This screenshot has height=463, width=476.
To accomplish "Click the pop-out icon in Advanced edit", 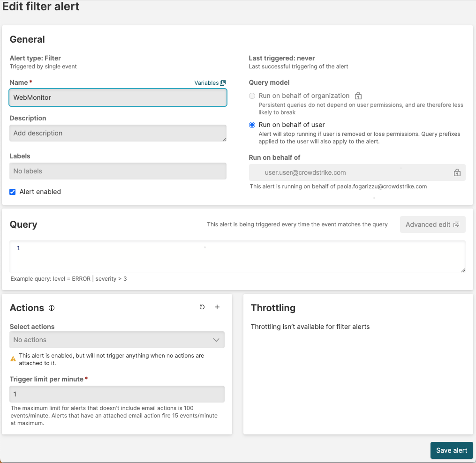I will tap(456, 224).
